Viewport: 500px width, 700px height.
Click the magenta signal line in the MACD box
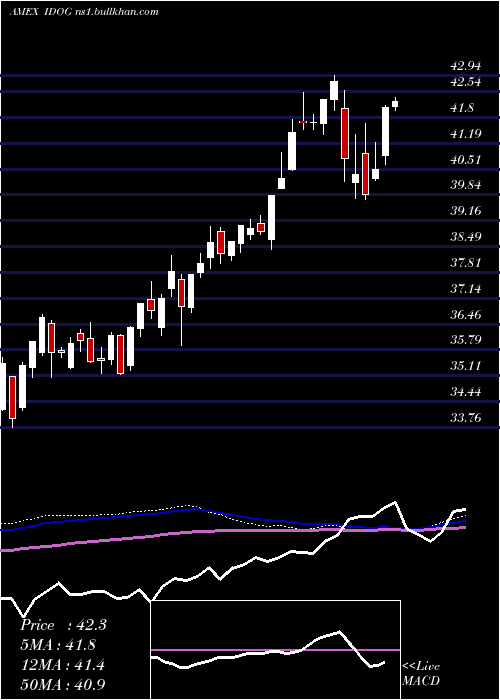(x=275, y=650)
